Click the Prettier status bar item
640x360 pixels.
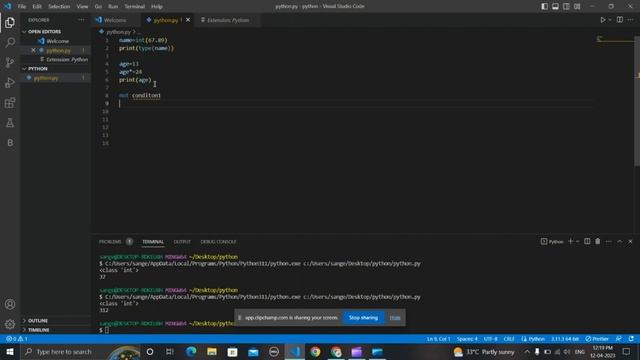(x=597, y=339)
